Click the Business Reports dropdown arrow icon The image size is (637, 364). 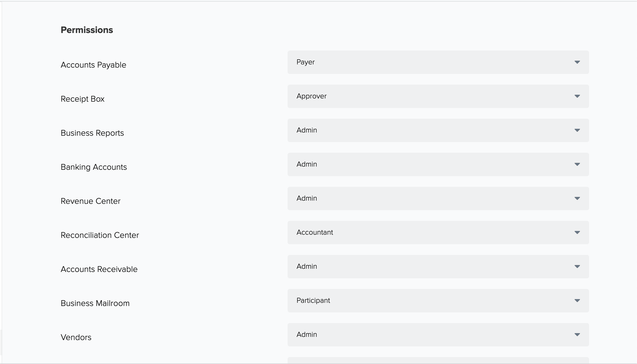point(577,130)
